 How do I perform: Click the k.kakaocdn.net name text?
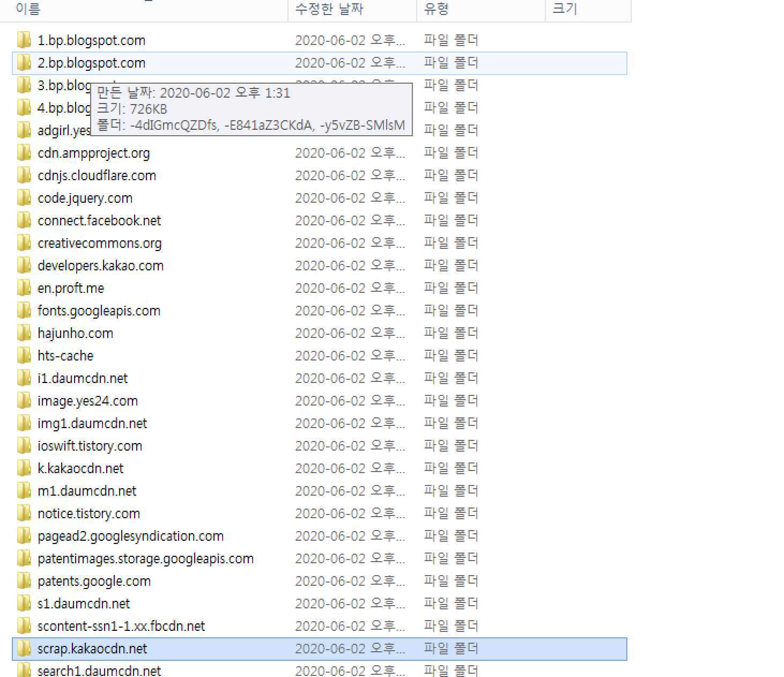(x=80, y=468)
